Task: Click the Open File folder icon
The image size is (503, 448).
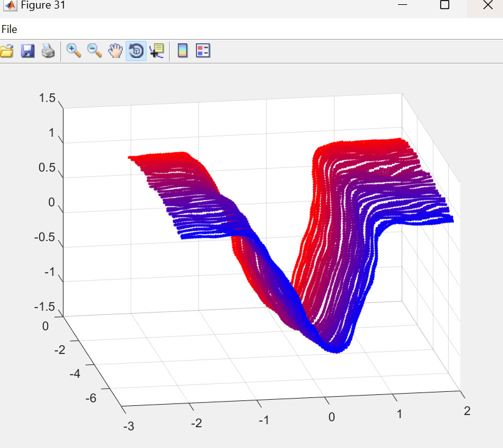Action: 6,51
